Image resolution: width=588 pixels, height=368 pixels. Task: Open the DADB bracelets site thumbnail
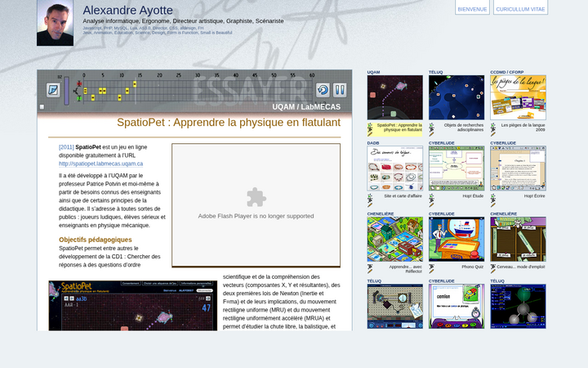point(395,168)
